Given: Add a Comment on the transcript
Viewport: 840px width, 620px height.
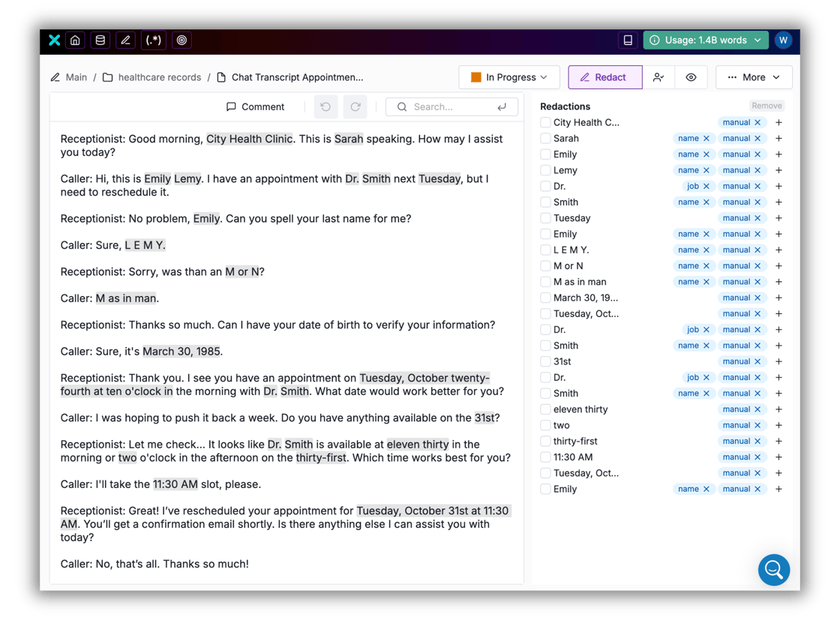Looking at the screenshot, I should [x=255, y=106].
